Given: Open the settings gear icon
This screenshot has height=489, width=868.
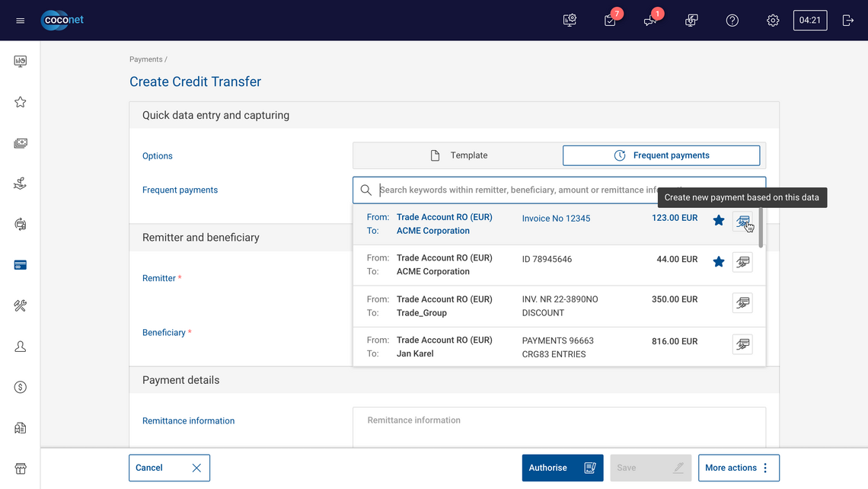Looking at the screenshot, I should click(773, 21).
